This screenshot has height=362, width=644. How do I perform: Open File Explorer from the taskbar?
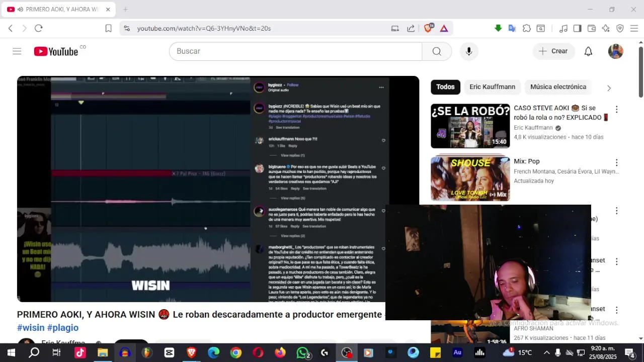click(103, 353)
